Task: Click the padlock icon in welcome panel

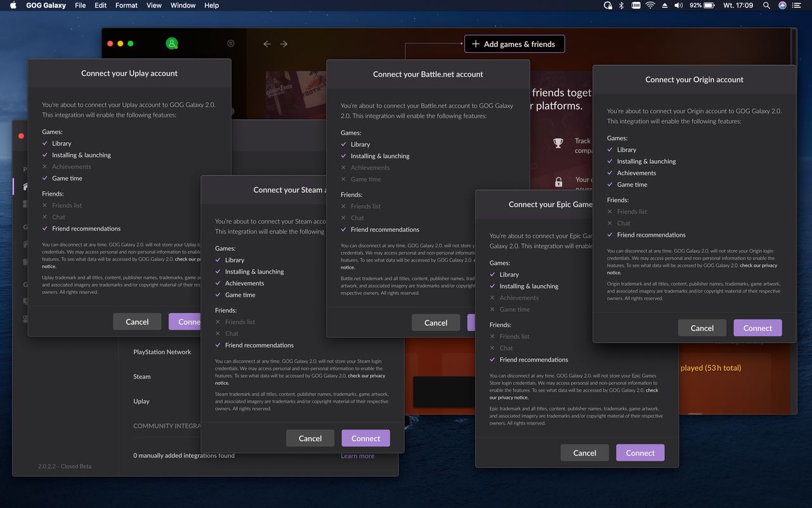Action: [x=559, y=182]
